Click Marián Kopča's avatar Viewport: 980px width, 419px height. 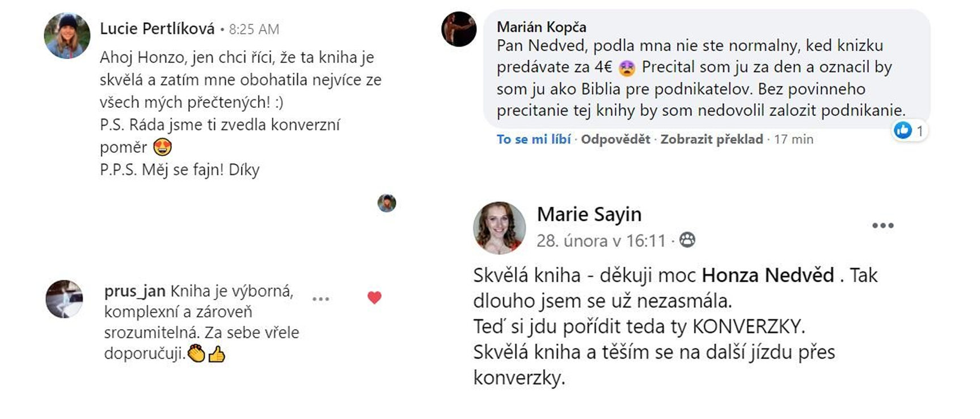[x=459, y=29]
